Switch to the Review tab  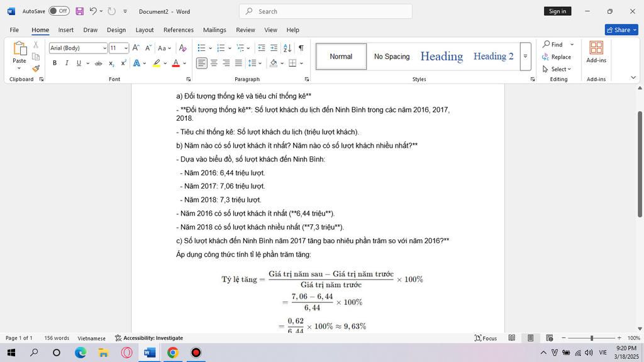point(245,30)
